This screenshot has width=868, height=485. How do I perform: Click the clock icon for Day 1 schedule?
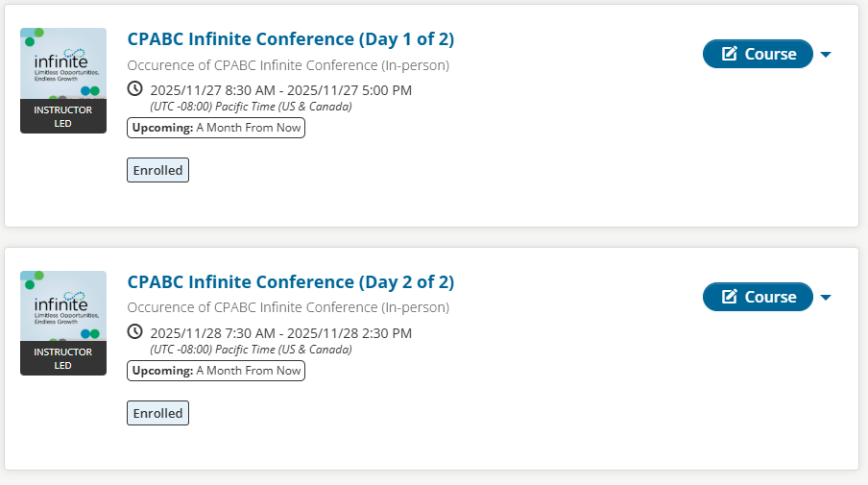tap(135, 89)
